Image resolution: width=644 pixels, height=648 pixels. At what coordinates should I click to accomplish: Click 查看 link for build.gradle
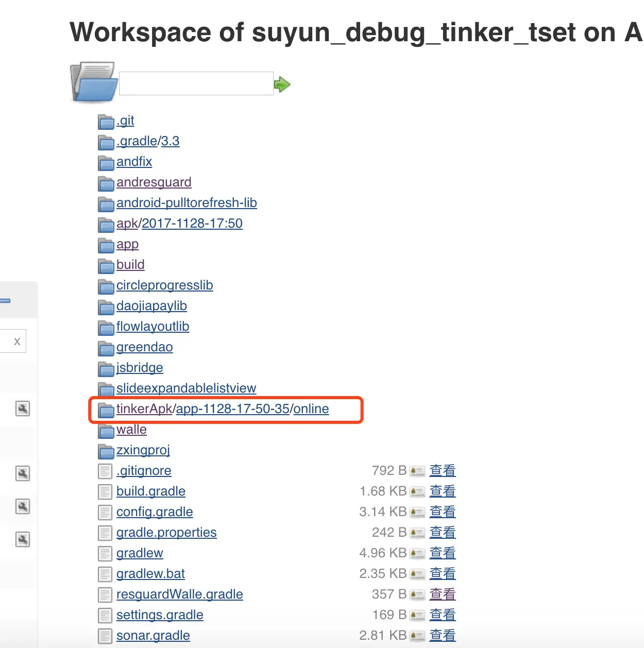[443, 491]
